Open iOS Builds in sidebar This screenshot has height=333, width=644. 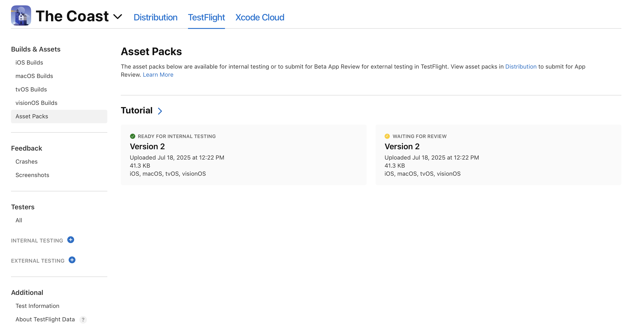tap(29, 63)
